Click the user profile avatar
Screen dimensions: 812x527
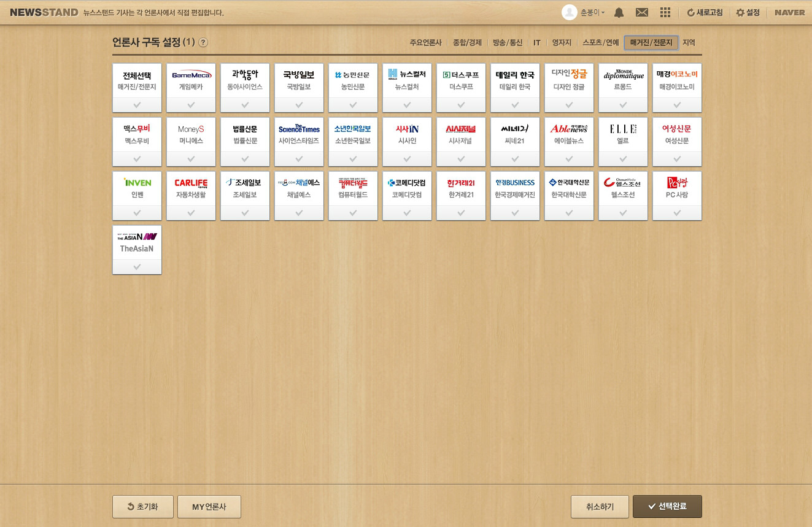click(570, 12)
